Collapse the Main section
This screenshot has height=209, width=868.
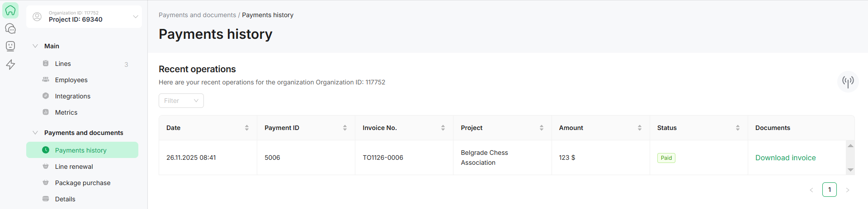point(35,46)
